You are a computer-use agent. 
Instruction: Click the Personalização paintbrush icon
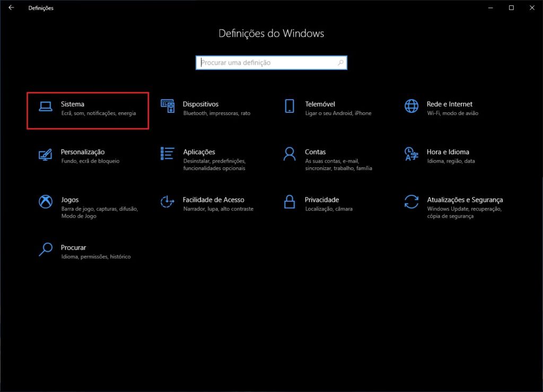pos(46,154)
